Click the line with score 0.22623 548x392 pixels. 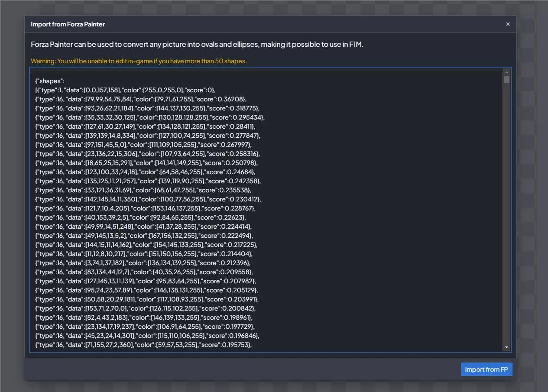point(140,217)
